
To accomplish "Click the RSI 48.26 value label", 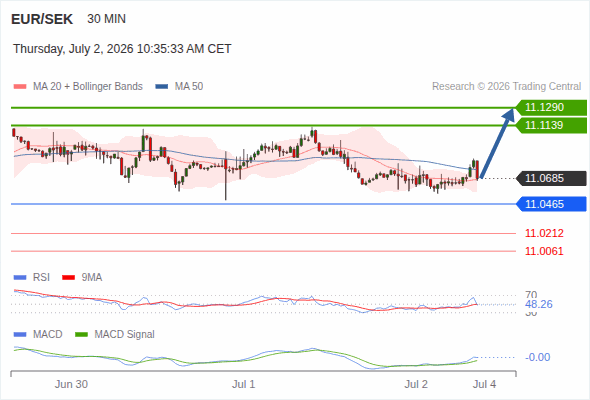I will coord(539,304).
